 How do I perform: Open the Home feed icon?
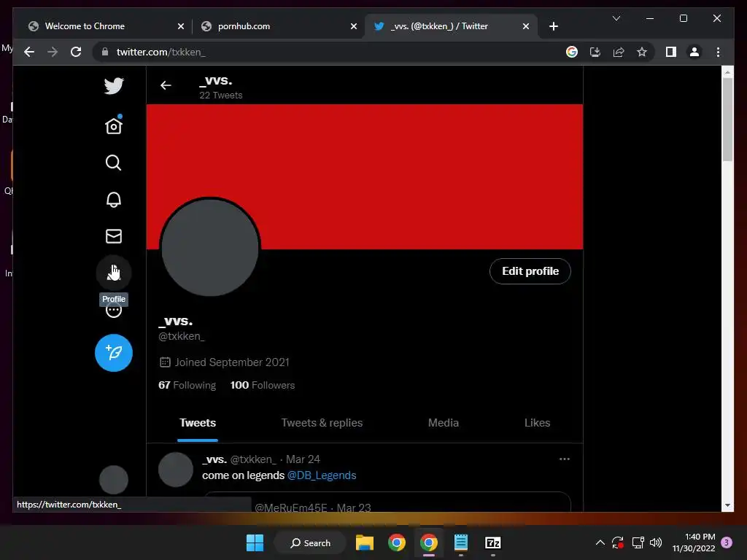click(x=114, y=125)
